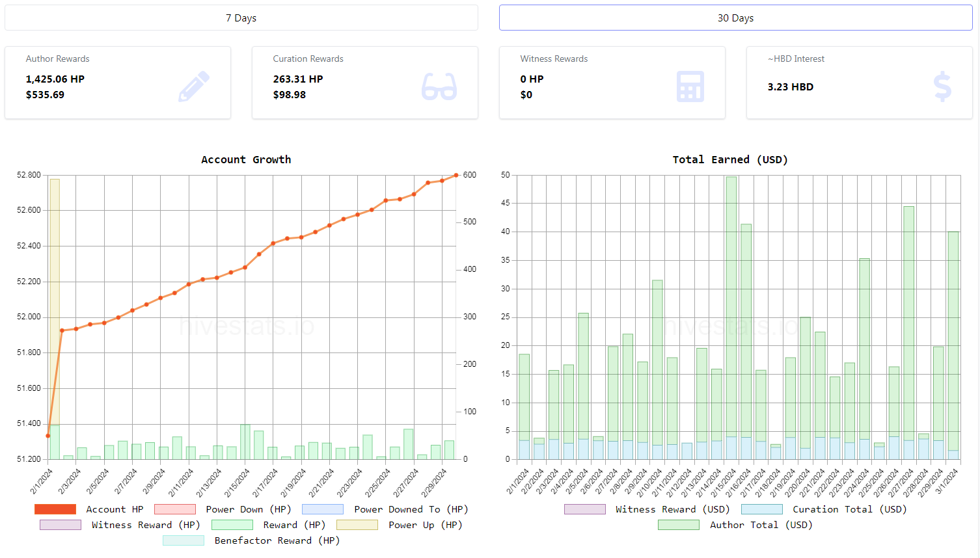This screenshot has height=558, width=980.
Task: Toggle Benefactor Reward (HP) legend swatch
Action: [x=184, y=540]
